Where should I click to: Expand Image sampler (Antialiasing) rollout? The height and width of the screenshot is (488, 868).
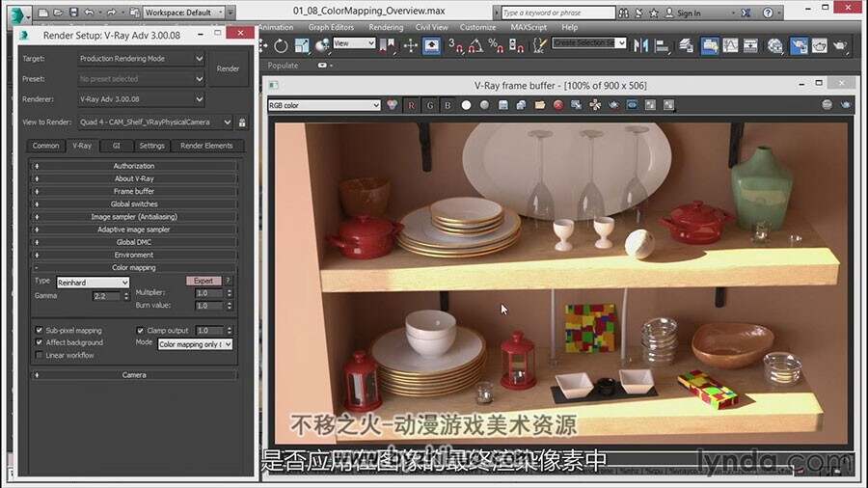coord(134,217)
